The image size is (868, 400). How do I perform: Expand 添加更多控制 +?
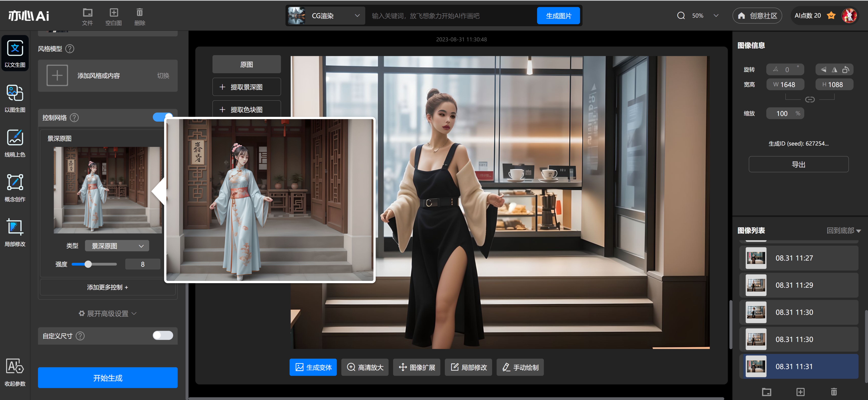[x=107, y=287]
